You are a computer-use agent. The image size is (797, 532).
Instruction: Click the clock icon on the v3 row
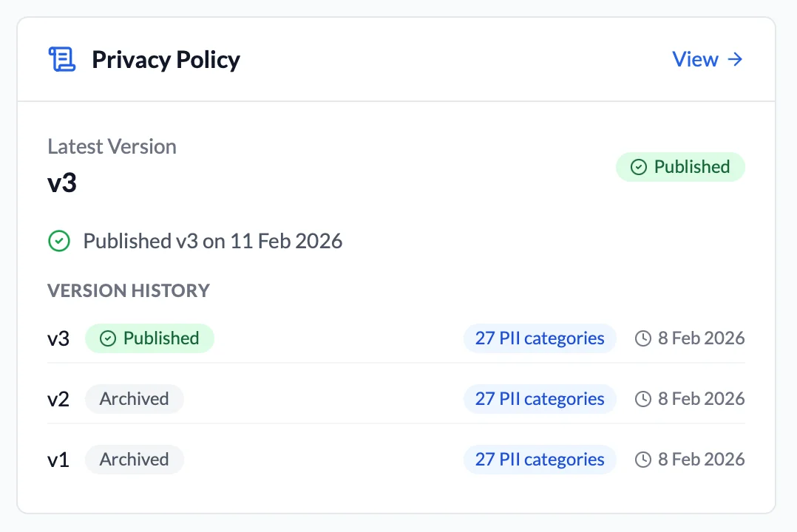pos(642,338)
